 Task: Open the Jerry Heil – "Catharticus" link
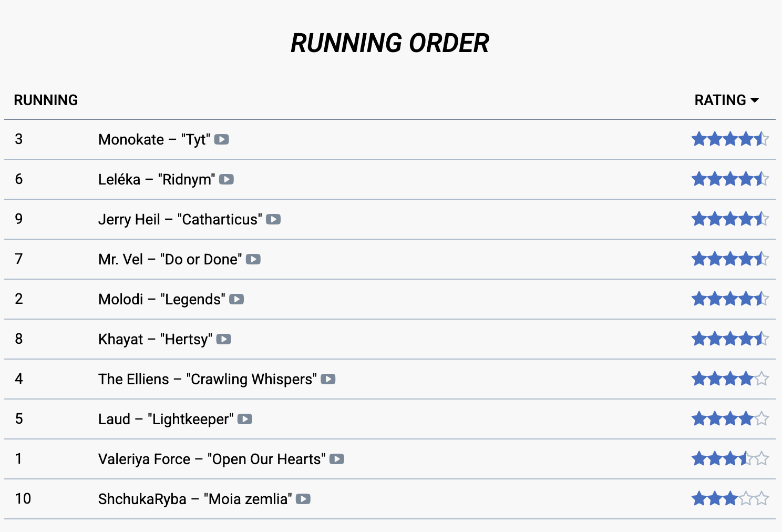pyautogui.click(x=180, y=220)
